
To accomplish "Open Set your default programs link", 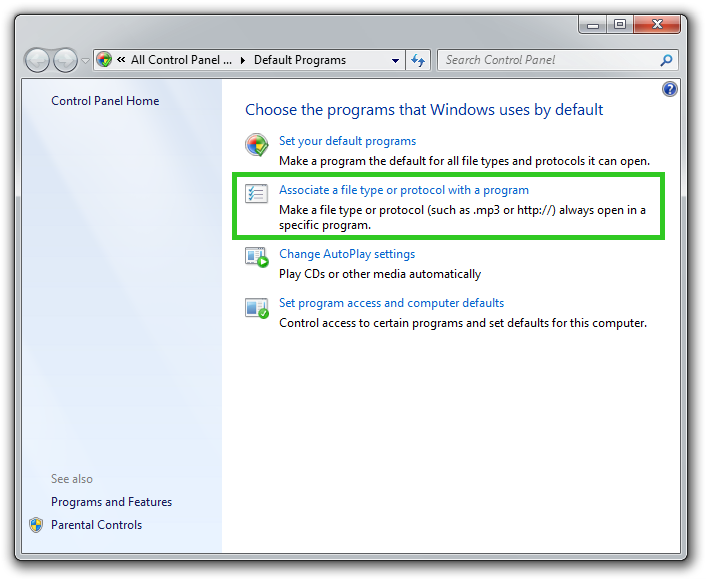I will pyautogui.click(x=347, y=141).
